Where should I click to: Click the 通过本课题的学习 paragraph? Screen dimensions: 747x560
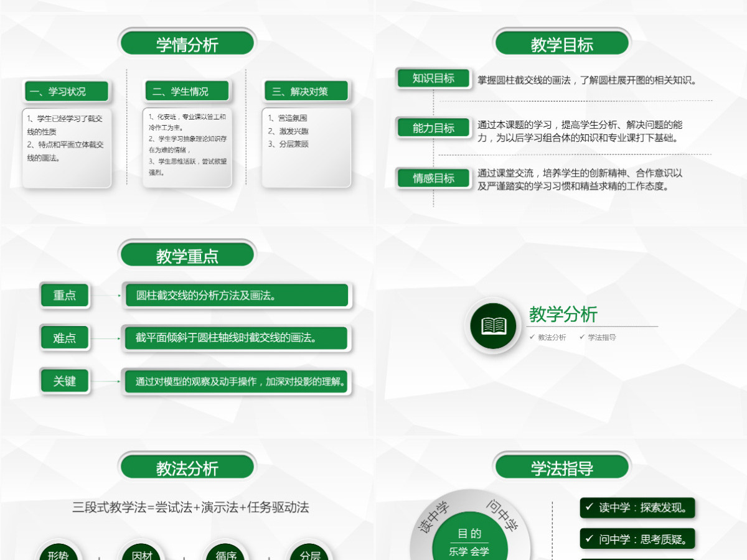pyautogui.click(x=580, y=131)
